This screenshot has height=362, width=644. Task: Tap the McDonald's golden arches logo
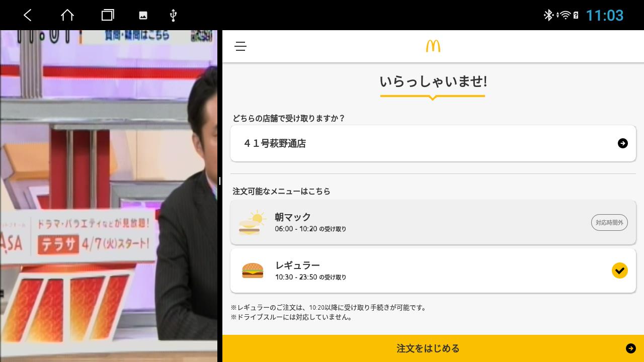click(x=433, y=46)
